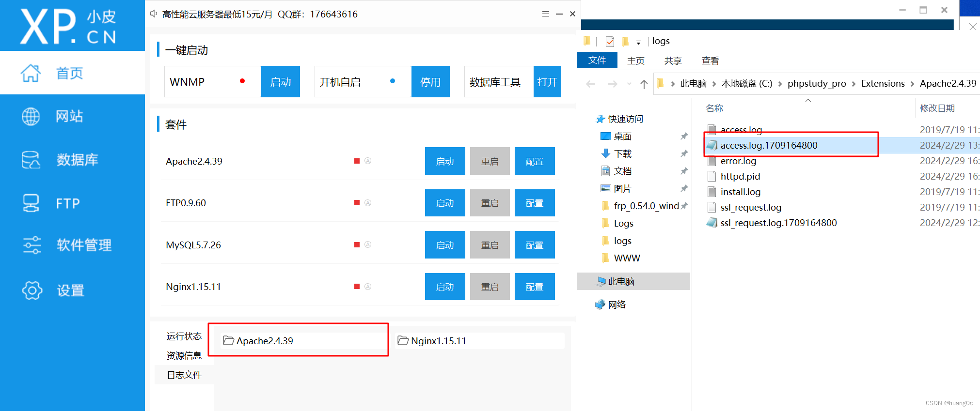This screenshot has width=980, height=411.
Task: Open MySQL5.7.26 配置 settings
Action: [535, 245]
